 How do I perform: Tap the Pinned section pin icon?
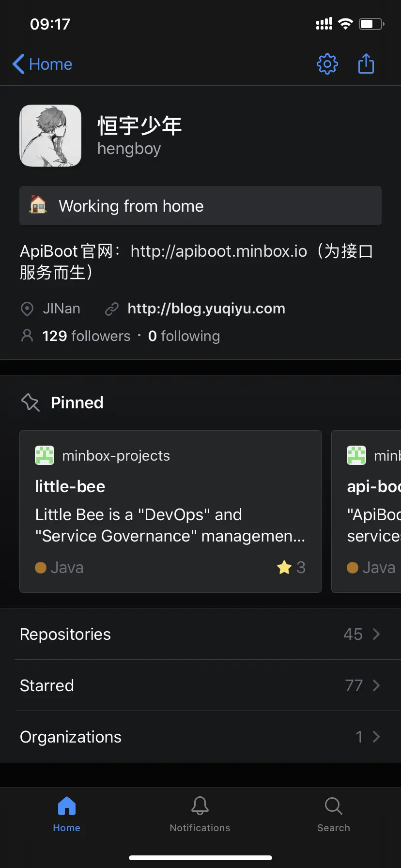point(31,403)
